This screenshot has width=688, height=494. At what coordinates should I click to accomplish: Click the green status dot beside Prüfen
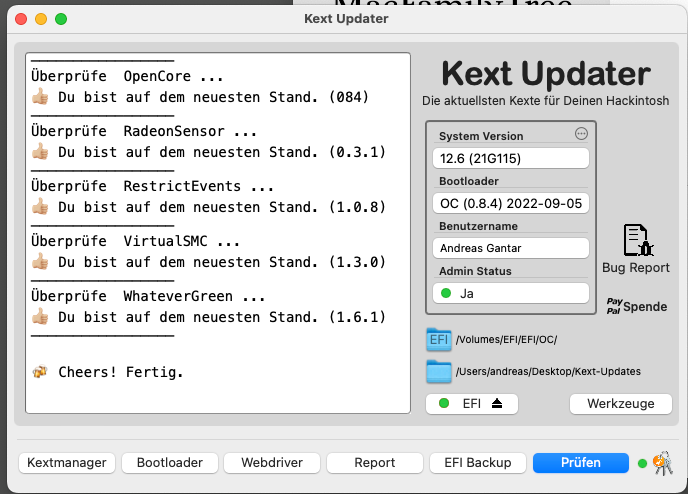(x=642, y=463)
